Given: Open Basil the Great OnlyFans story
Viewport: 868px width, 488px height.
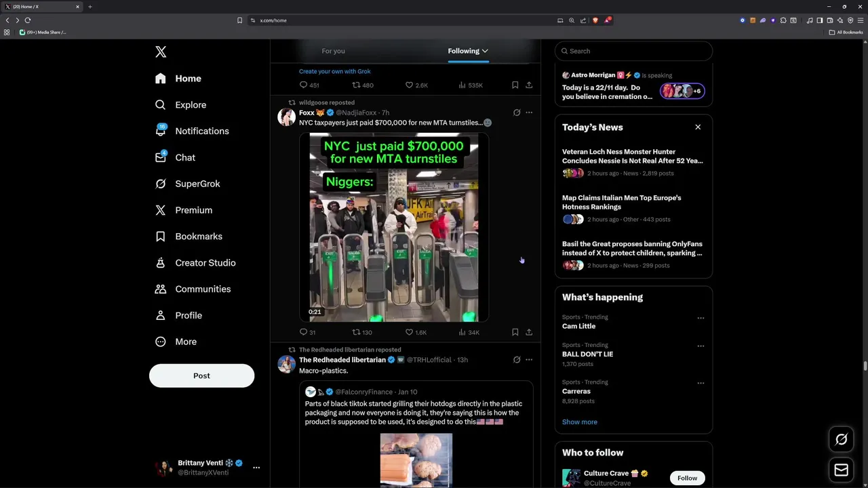Looking at the screenshot, I should [x=633, y=255].
